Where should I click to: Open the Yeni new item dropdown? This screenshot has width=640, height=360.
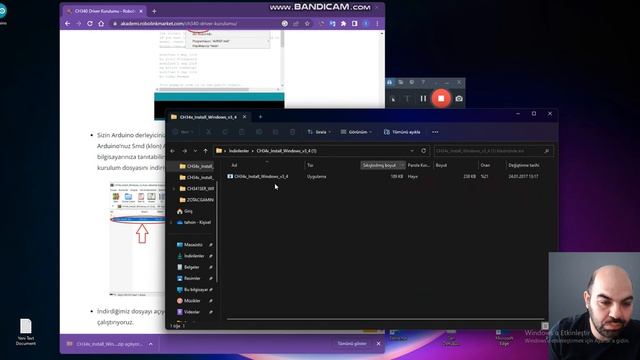point(183,132)
